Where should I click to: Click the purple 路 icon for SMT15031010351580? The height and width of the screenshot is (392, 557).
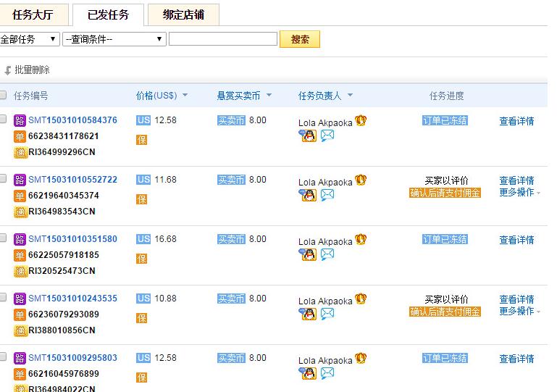pyautogui.click(x=20, y=239)
